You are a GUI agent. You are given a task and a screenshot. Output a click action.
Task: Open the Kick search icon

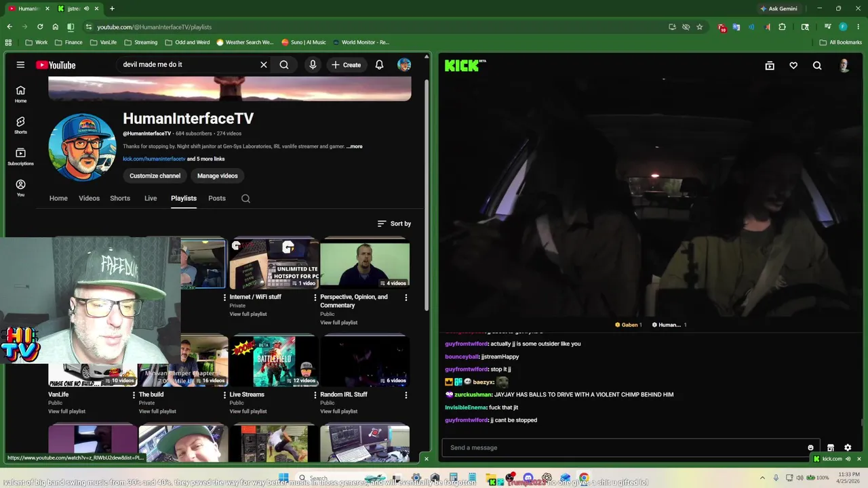click(x=817, y=66)
